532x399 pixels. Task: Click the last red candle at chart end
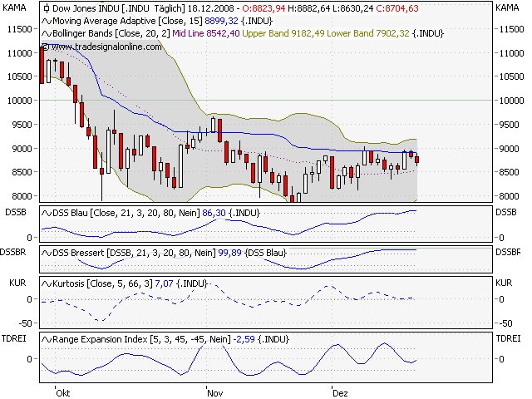coord(416,160)
